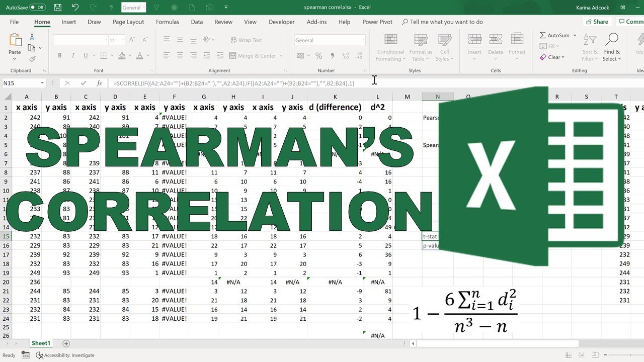The image size is (644, 362).
Task: Copy selection with the Copy icon
Action: (32, 48)
